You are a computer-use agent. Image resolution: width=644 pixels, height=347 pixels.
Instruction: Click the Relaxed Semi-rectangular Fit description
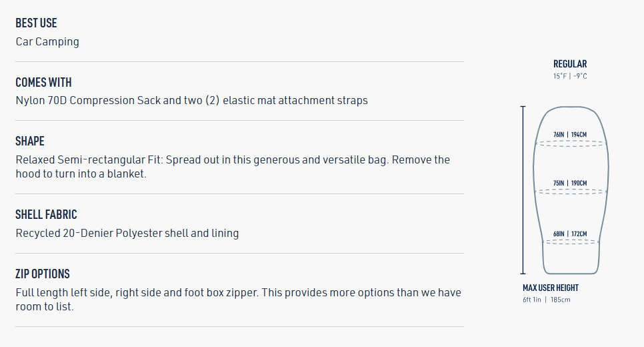[x=233, y=167]
